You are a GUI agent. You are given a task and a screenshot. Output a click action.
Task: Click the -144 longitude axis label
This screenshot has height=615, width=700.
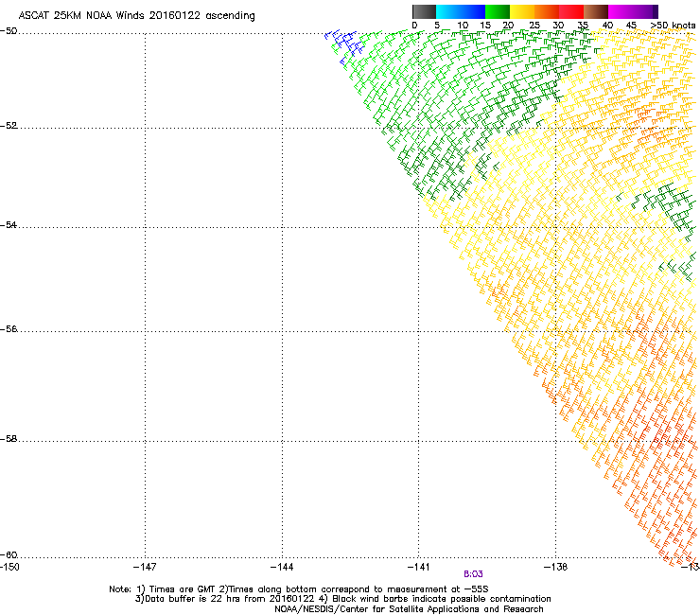pos(282,567)
